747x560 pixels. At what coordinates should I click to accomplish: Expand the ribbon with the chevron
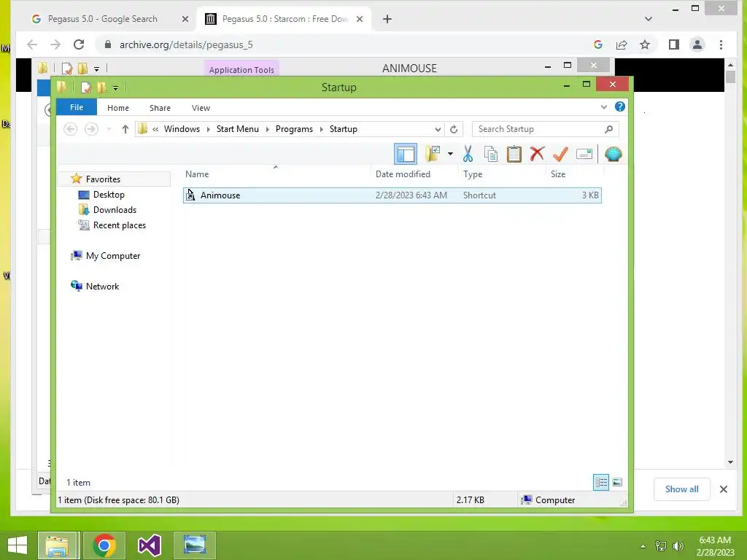(603, 106)
